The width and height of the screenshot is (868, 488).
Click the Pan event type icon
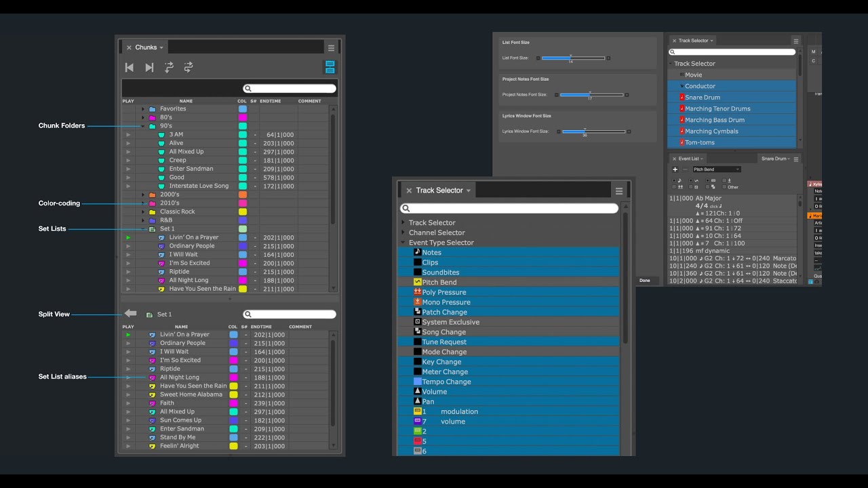point(418,401)
